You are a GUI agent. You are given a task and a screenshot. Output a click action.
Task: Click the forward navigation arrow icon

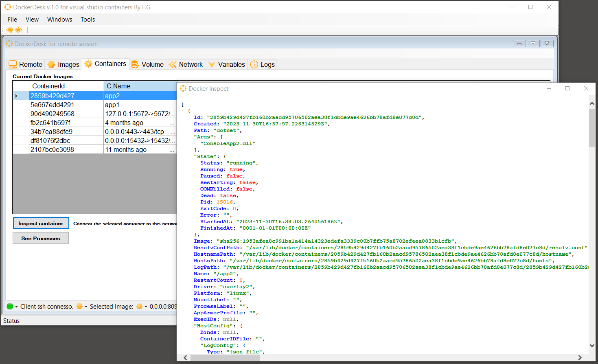18,29
